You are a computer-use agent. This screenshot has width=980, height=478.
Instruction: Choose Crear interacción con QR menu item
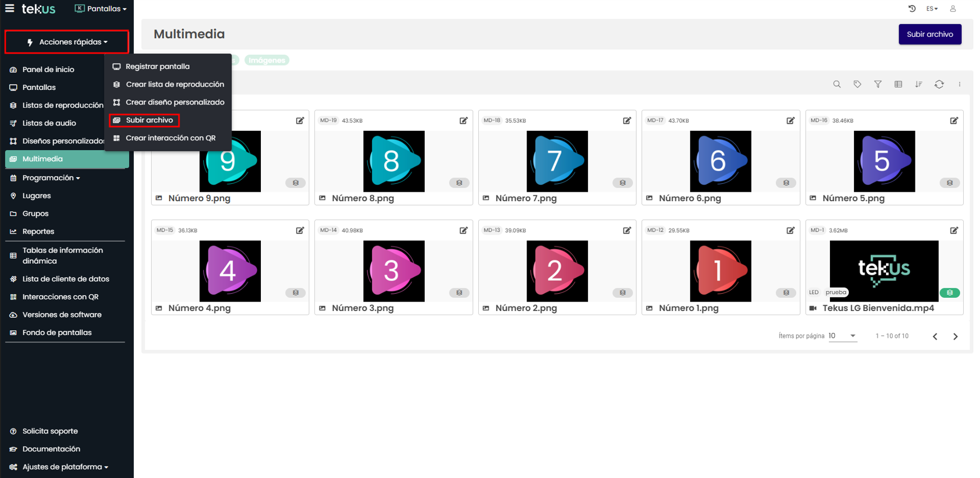(x=170, y=138)
